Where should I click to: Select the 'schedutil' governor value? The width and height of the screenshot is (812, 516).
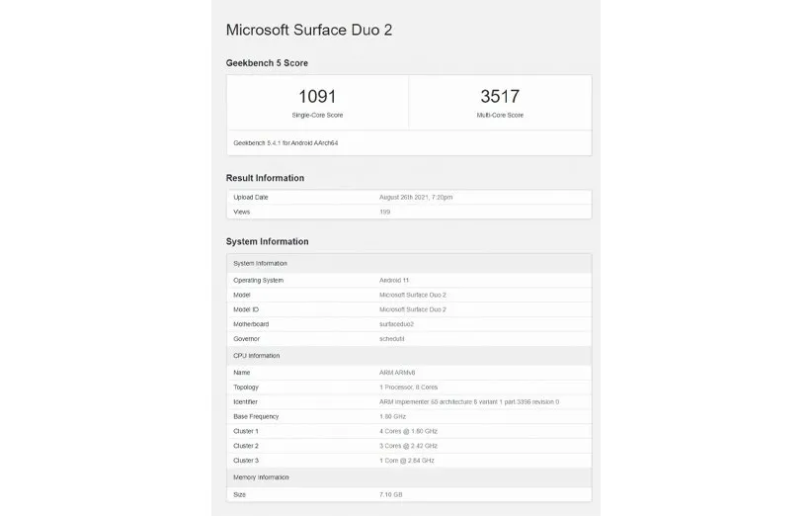point(392,339)
